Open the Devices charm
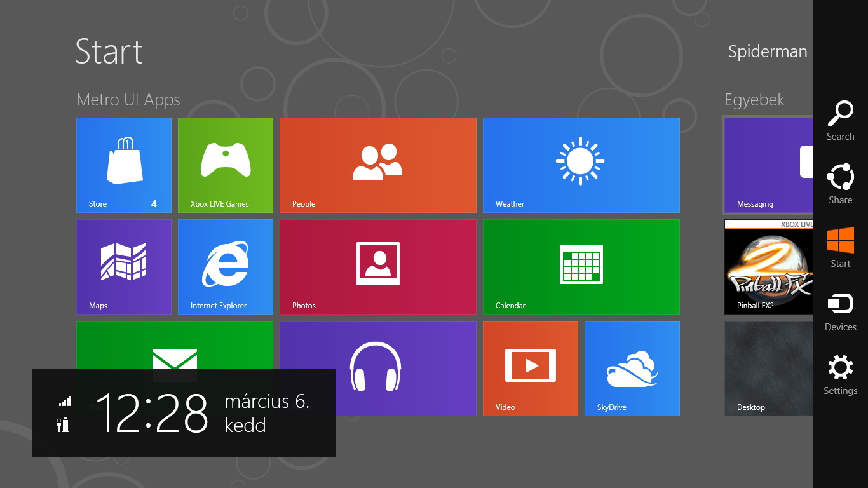Image resolution: width=868 pixels, height=488 pixels. (x=840, y=311)
